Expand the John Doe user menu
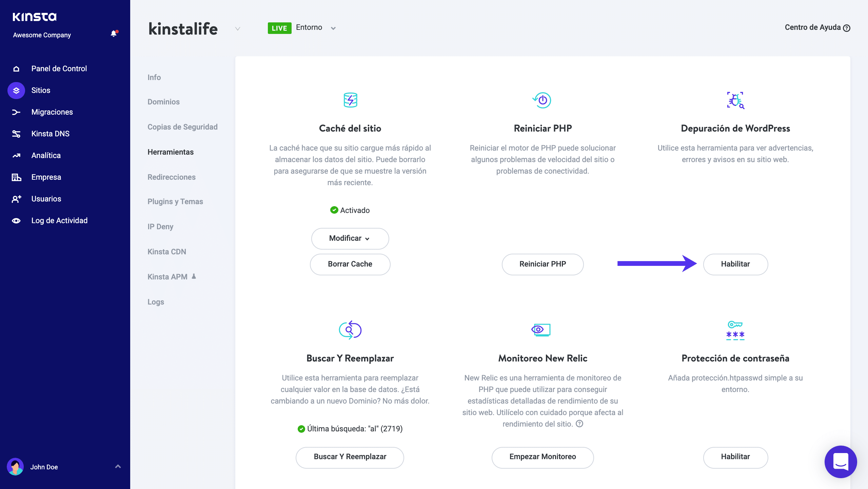Screen dimensions: 868x489 118,467
